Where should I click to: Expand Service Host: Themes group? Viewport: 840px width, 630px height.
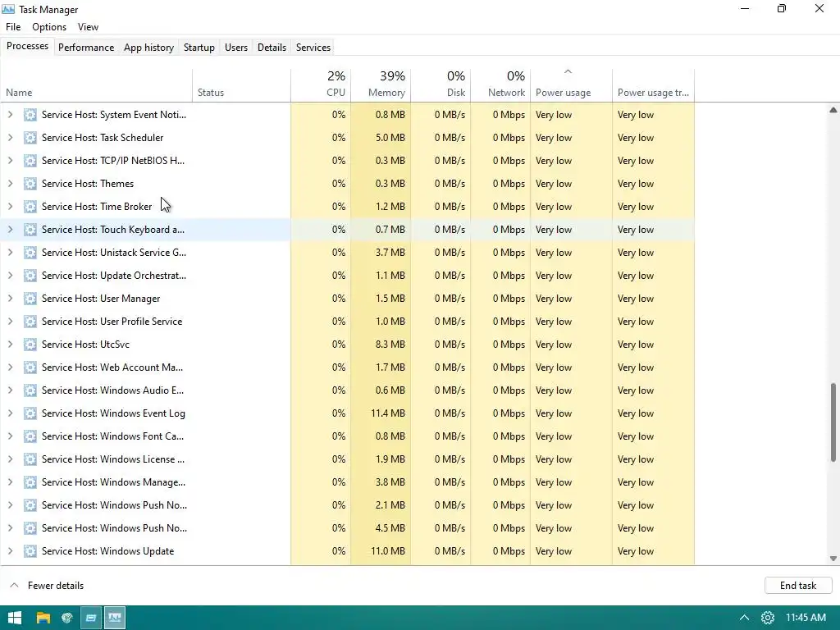pyautogui.click(x=10, y=184)
